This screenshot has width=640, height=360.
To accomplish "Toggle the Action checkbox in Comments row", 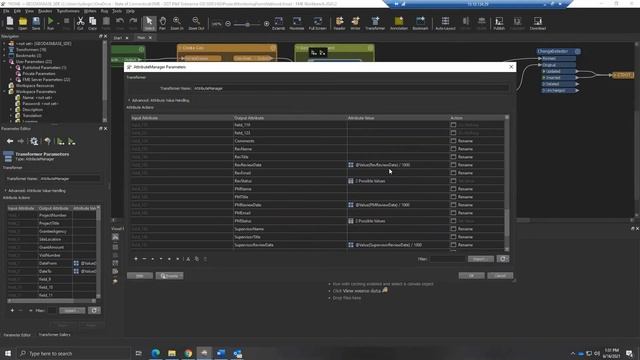I will (453, 141).
